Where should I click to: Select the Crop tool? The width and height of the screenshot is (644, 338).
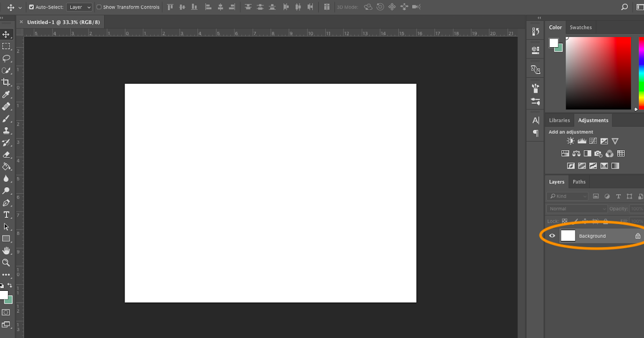(x=6, y=83)
